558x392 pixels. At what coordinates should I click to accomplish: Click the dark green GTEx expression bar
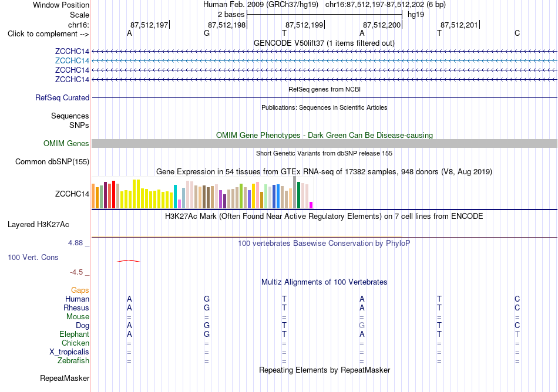299,195
